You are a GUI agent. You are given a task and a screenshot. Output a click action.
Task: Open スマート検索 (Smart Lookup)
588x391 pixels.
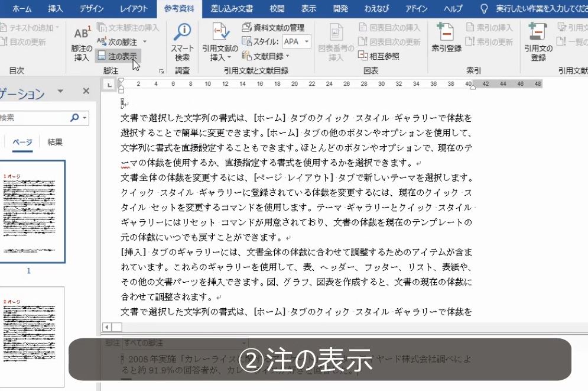(182, 43)
